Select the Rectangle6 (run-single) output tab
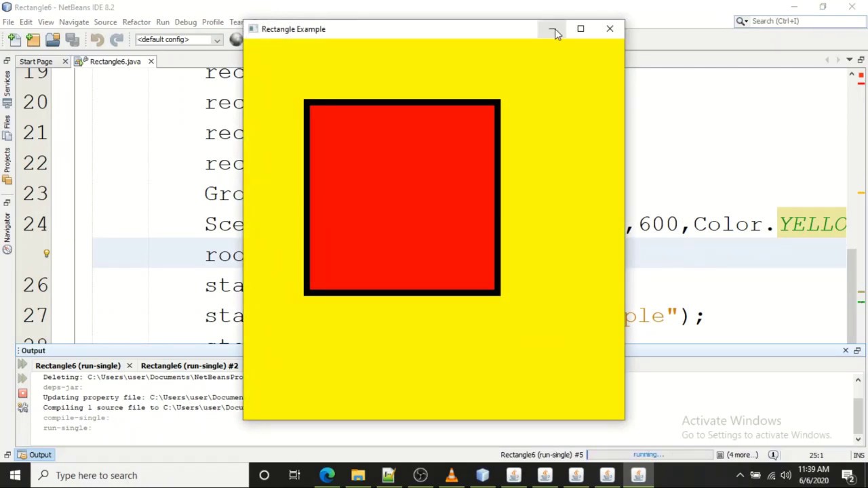The height and width of the screenshot is (488, 868). pyautogui.click(x=78, y=366)
